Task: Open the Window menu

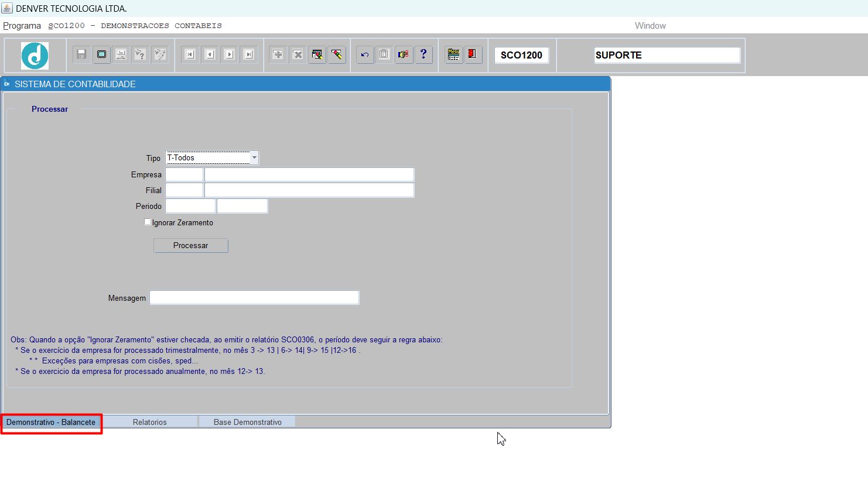Action: tap(650, 26)
